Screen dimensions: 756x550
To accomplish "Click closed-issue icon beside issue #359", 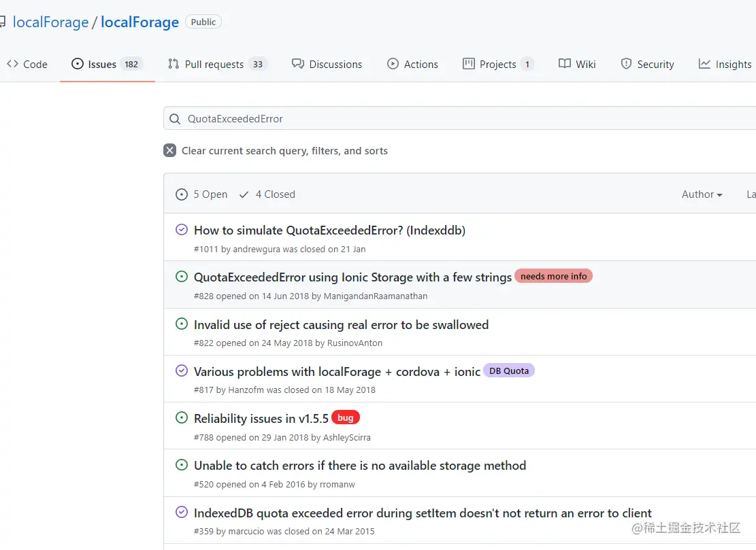I will click(182, 512).
